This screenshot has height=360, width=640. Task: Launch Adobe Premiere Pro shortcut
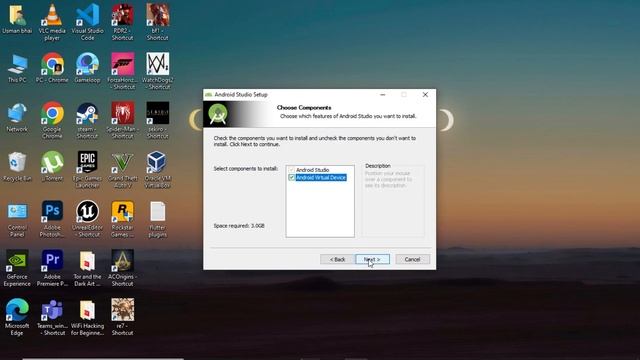pyautogui.click(x=52, y=260)
